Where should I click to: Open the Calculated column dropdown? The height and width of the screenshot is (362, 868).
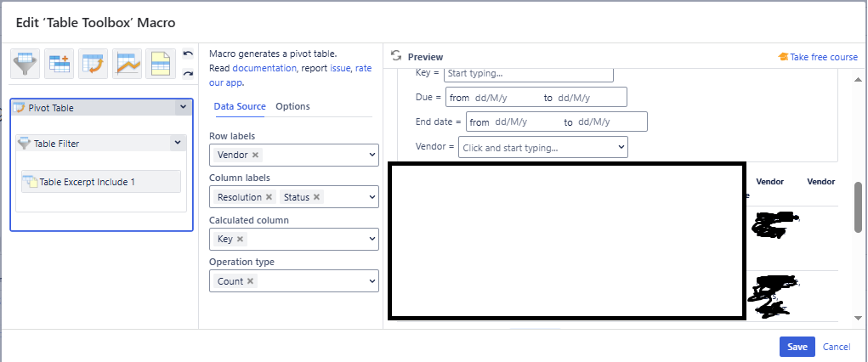tap(372, 239)
